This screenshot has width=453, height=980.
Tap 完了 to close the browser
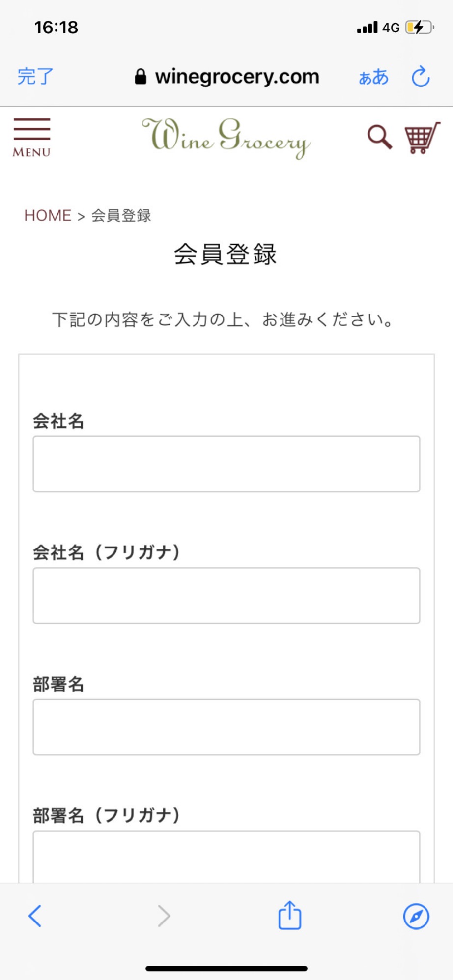35,77
